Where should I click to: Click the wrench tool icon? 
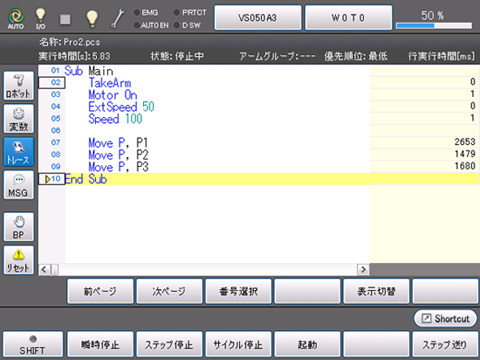(x=117, y=19)
